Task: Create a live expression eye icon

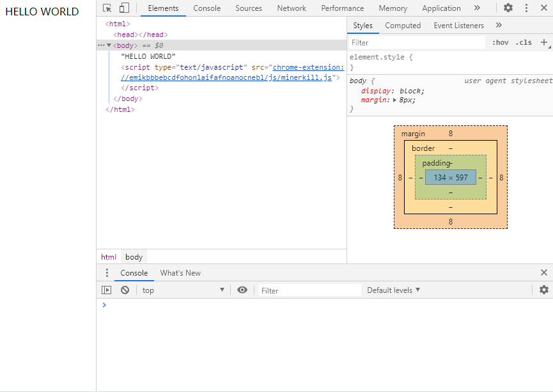Action: (x=242, y=290)
